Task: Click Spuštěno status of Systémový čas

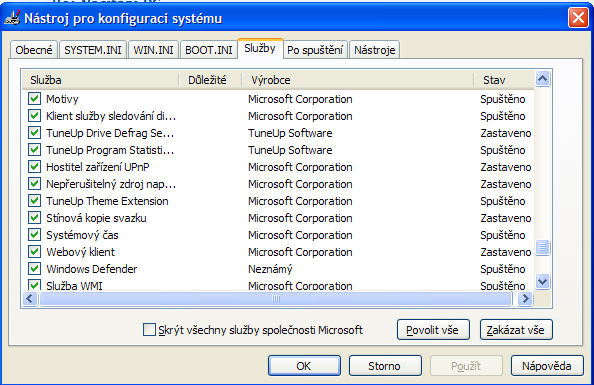Action: [503, 235]
